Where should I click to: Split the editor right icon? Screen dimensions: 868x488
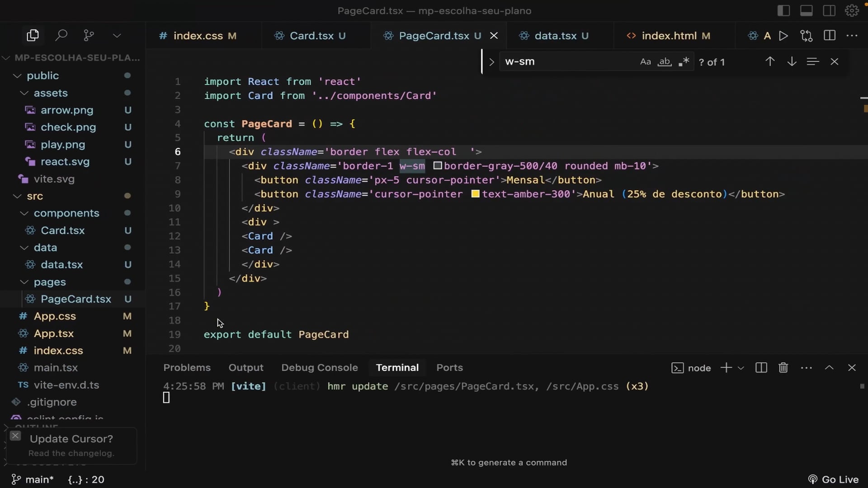830,36
